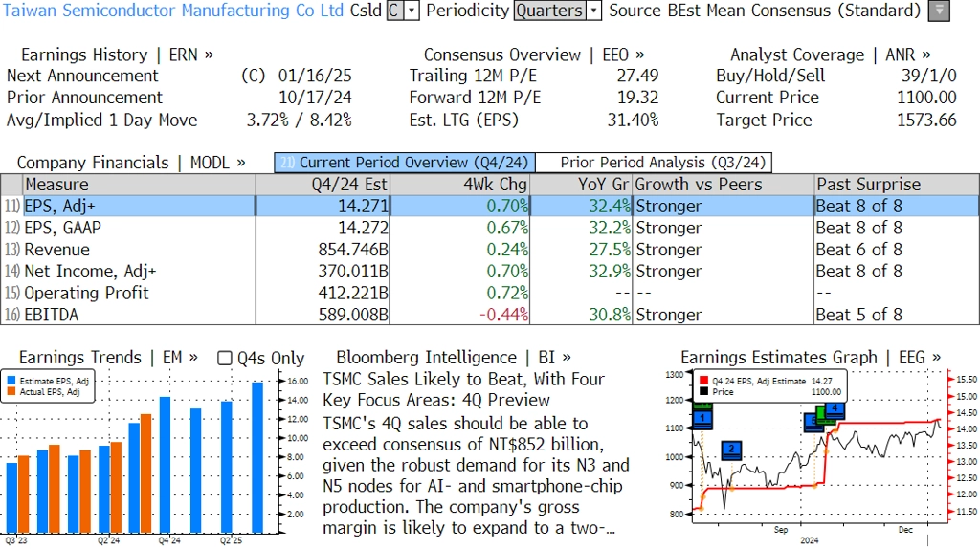Open the TSMC Sales Likely to Beat headline
This screenshot has height=549, width=980.
coord(463,389)
